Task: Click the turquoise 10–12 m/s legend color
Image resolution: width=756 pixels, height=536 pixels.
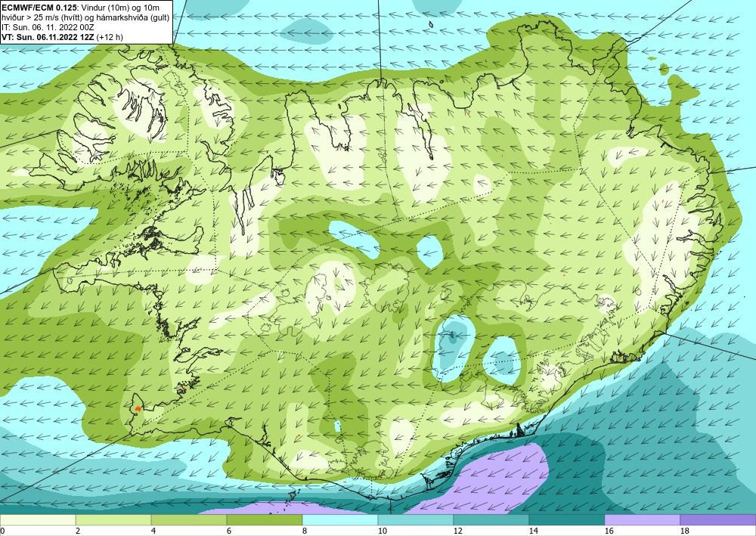Action: (x=416, y=520)
